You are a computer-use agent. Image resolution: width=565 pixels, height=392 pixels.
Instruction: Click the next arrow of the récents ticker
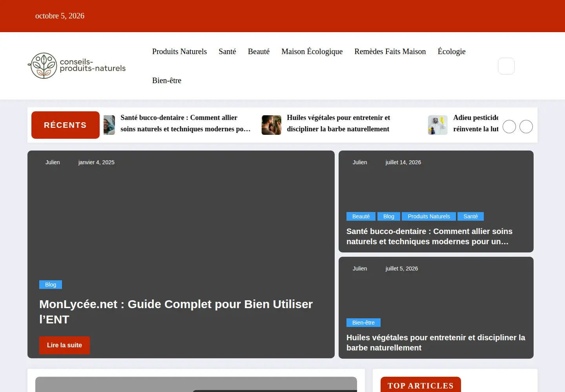(x=526, y=127)
